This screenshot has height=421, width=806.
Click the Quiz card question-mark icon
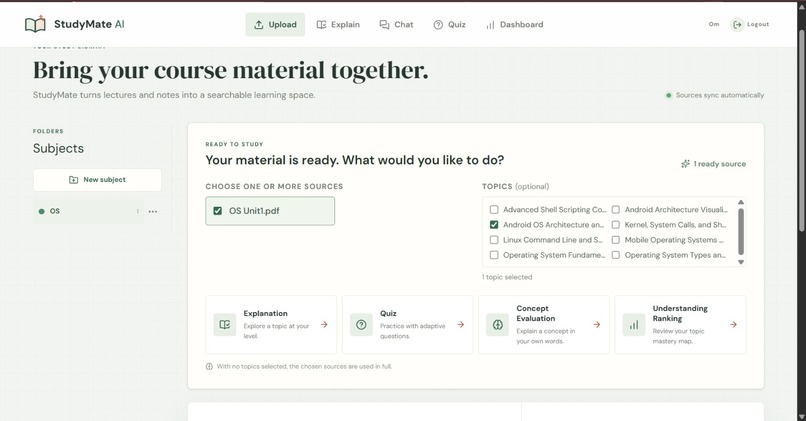tap(361, 325)
